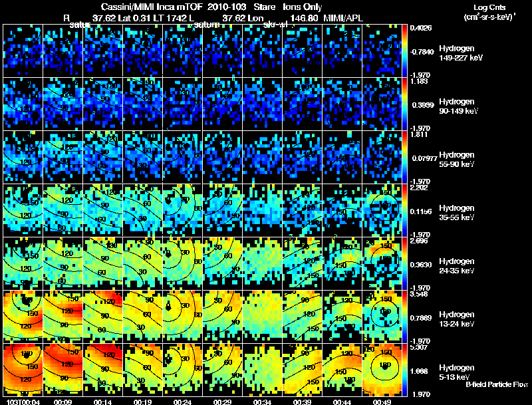532x405 pixels.
Task: Click the 'Log Cnts' colorbar heading
Action: (489, 7)
